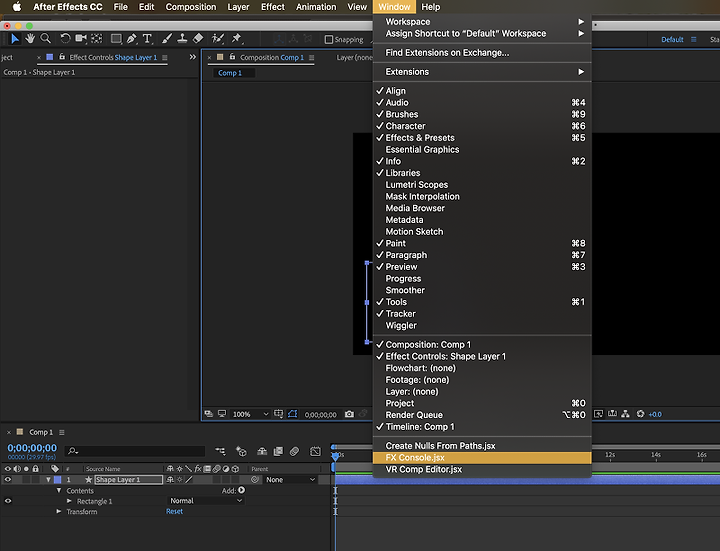Uncheck the Tracker panel entry
720x551 pixels.
(x=482, y=314)
